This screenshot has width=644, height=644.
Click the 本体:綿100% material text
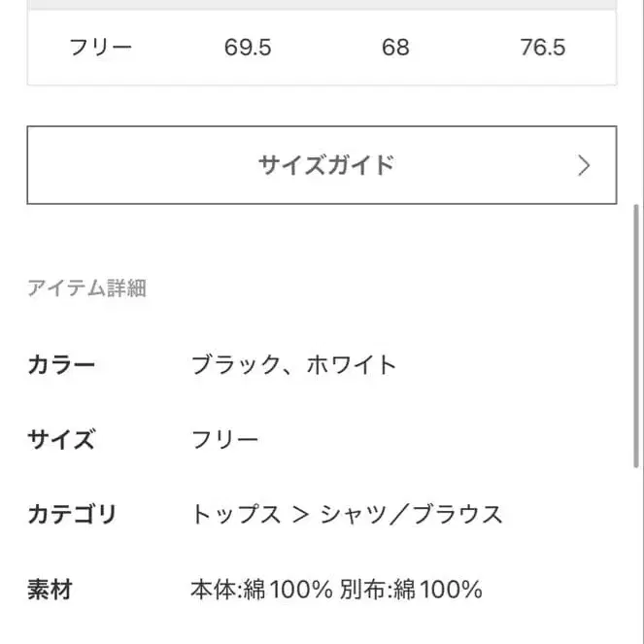tap(262, 589)
